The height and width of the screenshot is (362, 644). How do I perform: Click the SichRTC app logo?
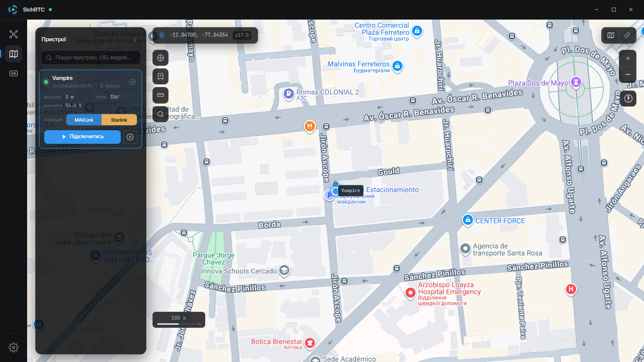[13, 10]
